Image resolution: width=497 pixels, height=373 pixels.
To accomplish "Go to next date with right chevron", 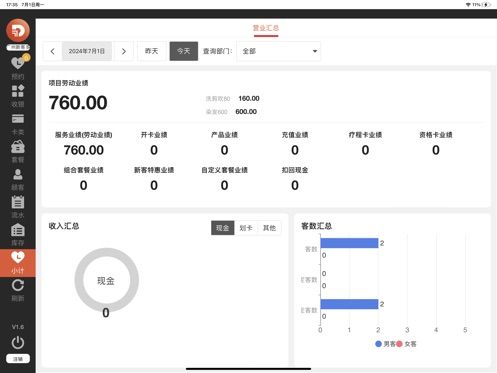I will point(124,51).
